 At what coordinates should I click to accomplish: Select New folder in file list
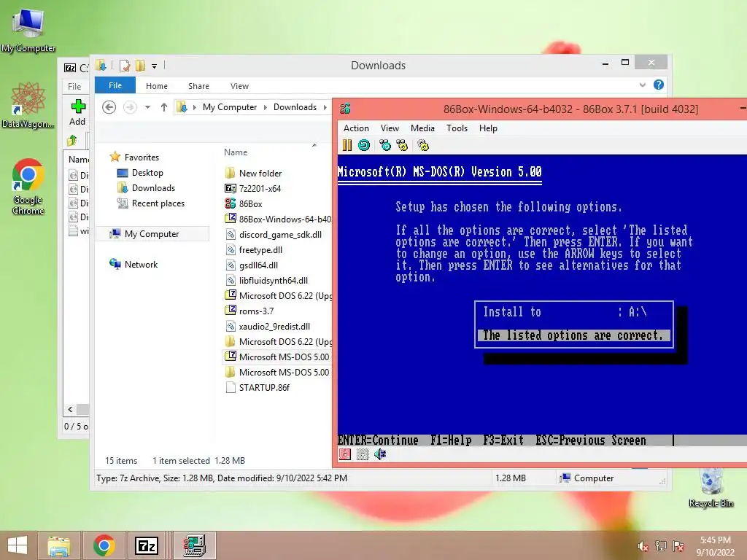point(260,174)
